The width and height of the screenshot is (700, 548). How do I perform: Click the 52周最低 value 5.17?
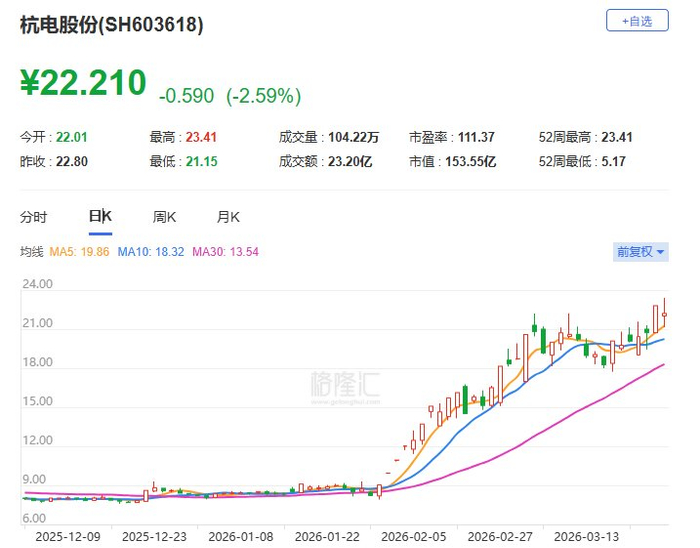pos(613,161)
